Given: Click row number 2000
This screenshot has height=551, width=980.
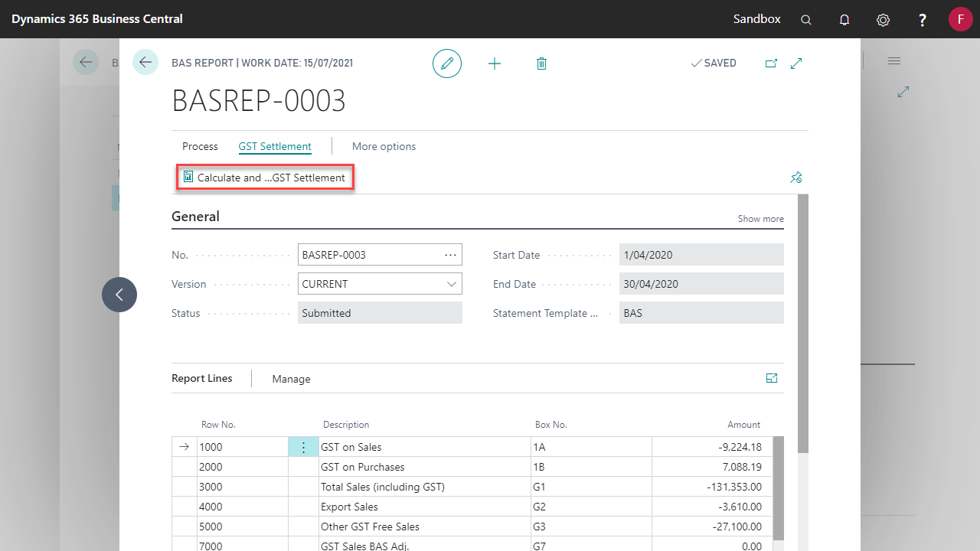Looking at the screenshot, I should pos(243,467).
